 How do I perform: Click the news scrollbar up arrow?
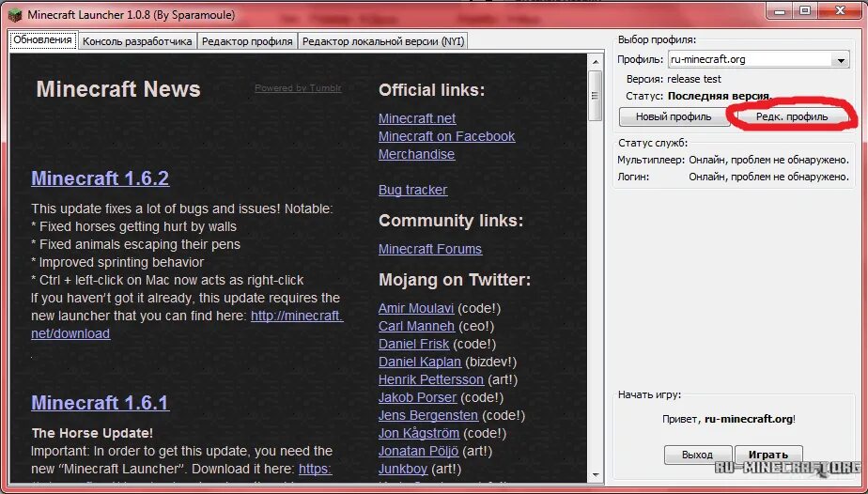click(x=596, y=61)
